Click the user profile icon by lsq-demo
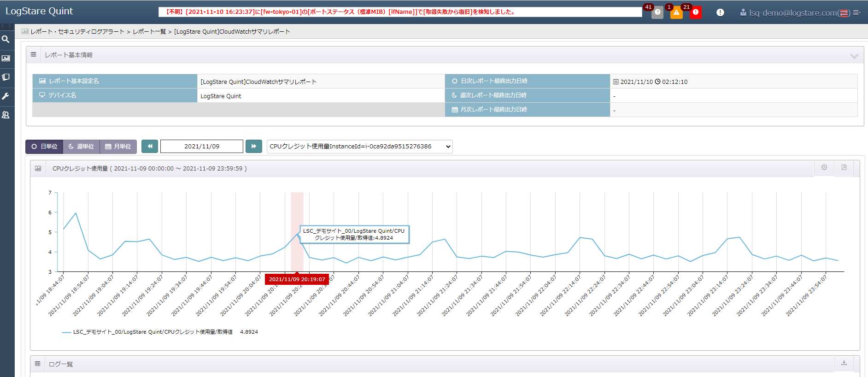This screenshot has height=377, width=868. (743, 12)
